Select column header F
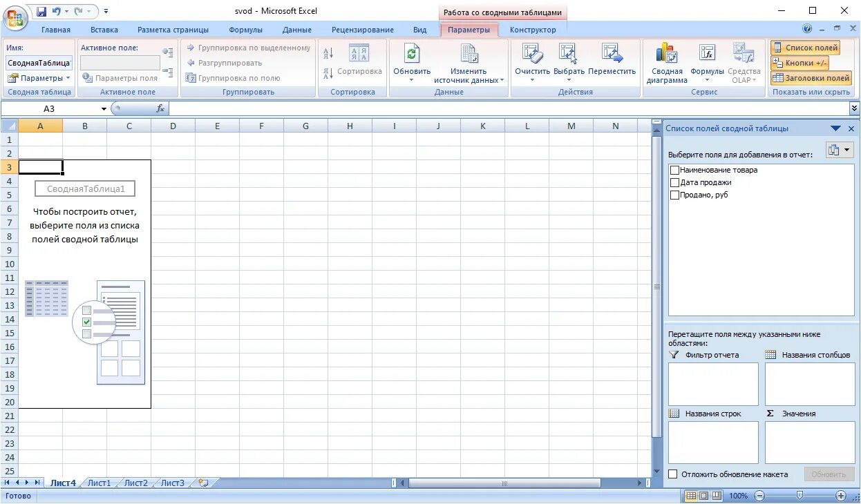 click(x=261, y=126)
